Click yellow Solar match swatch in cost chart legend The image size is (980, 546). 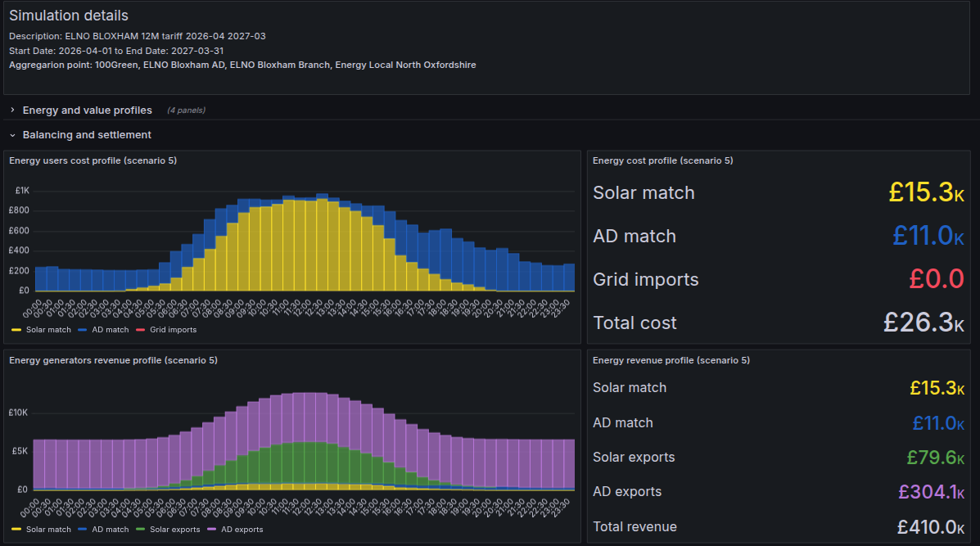point(16,330)
